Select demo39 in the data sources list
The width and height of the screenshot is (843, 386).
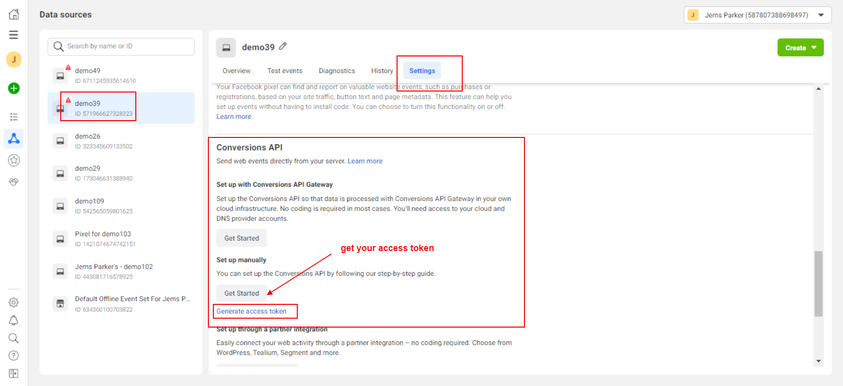[x=121, y=108]
